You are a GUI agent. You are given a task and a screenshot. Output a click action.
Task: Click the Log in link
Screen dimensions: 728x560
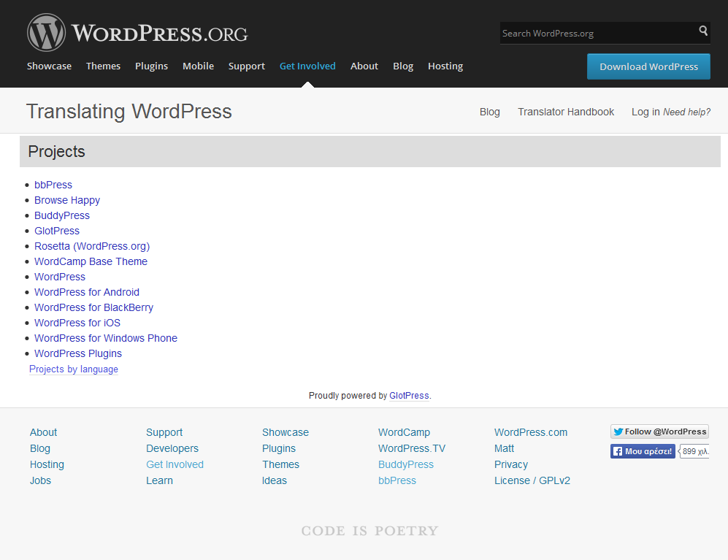[x=645, y=112]
